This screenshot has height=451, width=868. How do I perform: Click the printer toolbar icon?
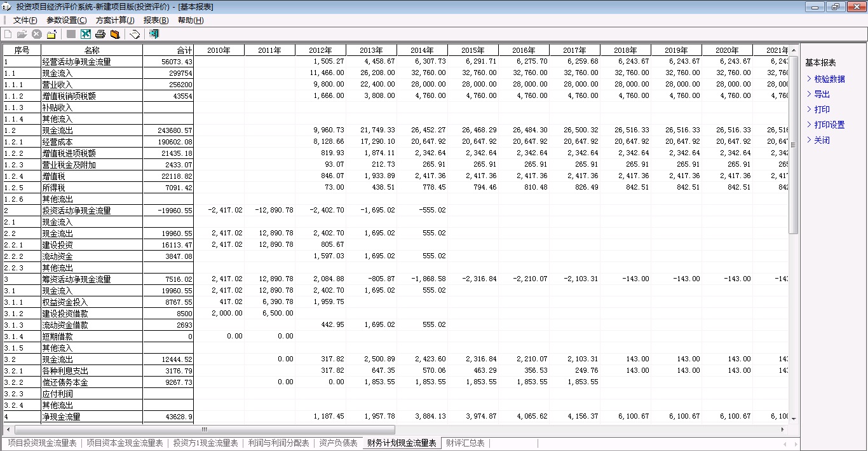[x=100, y=34]
